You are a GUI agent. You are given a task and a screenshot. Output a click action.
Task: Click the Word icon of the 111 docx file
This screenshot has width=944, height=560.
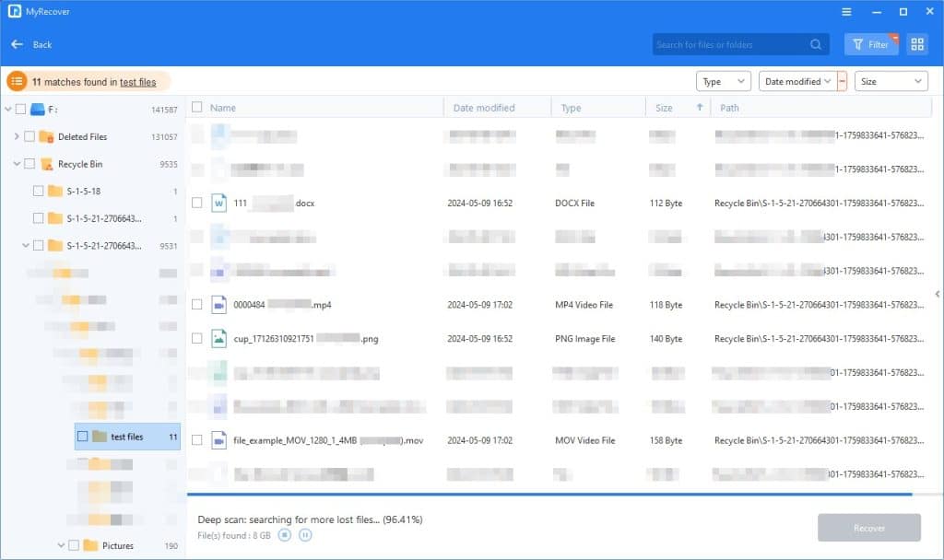click(x=218, y=204)
